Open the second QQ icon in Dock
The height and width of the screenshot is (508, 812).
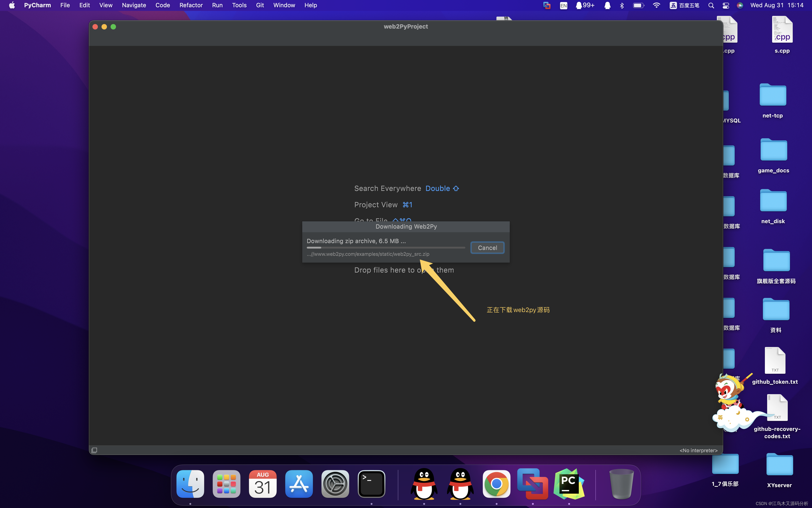[460, 484]
